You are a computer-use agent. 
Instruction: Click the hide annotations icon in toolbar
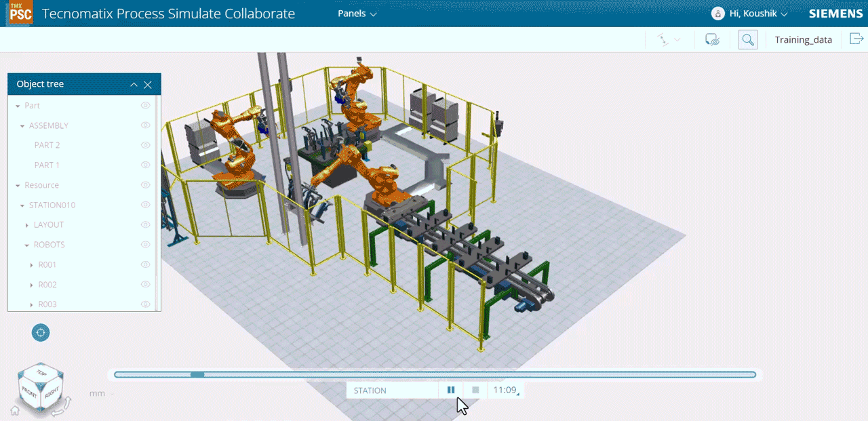[x=712, y=40]
